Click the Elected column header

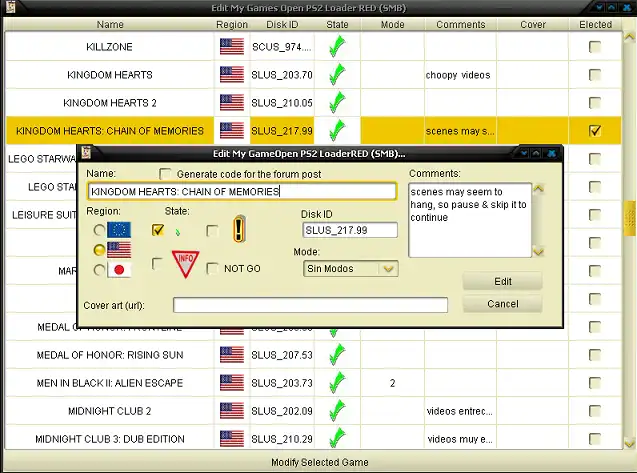coord(595,24)
